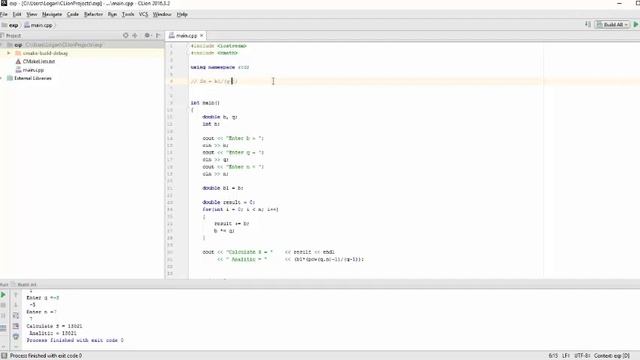The height and width of the screenshot is (360, 640).
Task: Click the Run tool window tab label
Action: coord(4,284)
